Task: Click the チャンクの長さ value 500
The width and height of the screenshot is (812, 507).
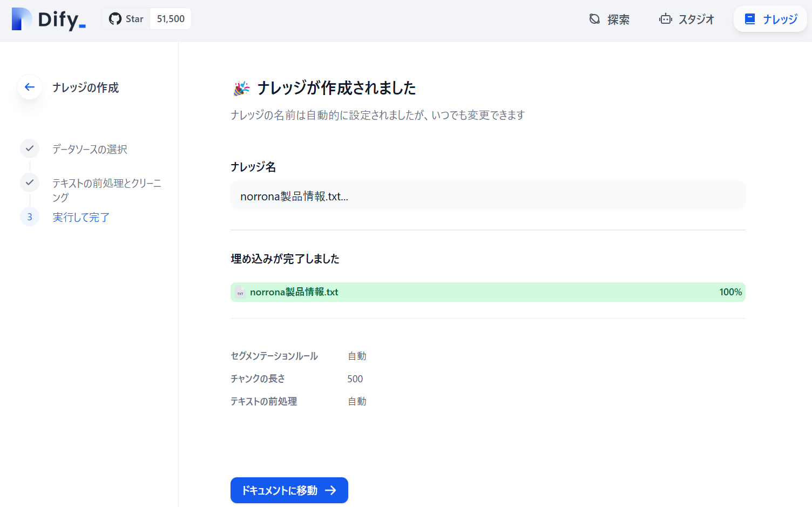Action: pos(355,378)
